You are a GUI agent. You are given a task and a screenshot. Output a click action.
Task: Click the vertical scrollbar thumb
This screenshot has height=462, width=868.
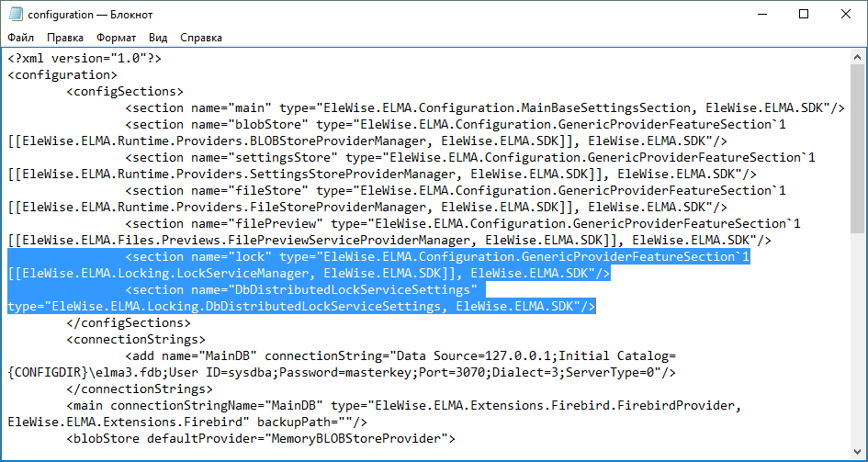coord(859,147)
